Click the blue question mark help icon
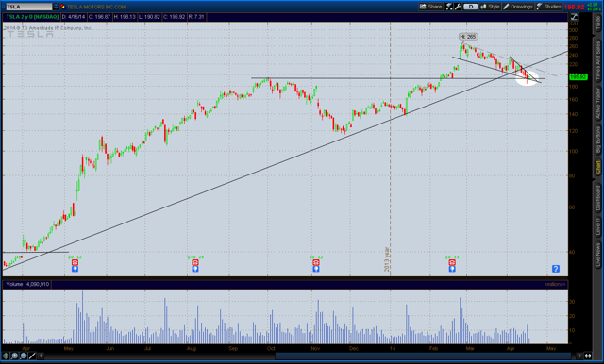Viewport: 604px width, 364px height. pos(556,269)
